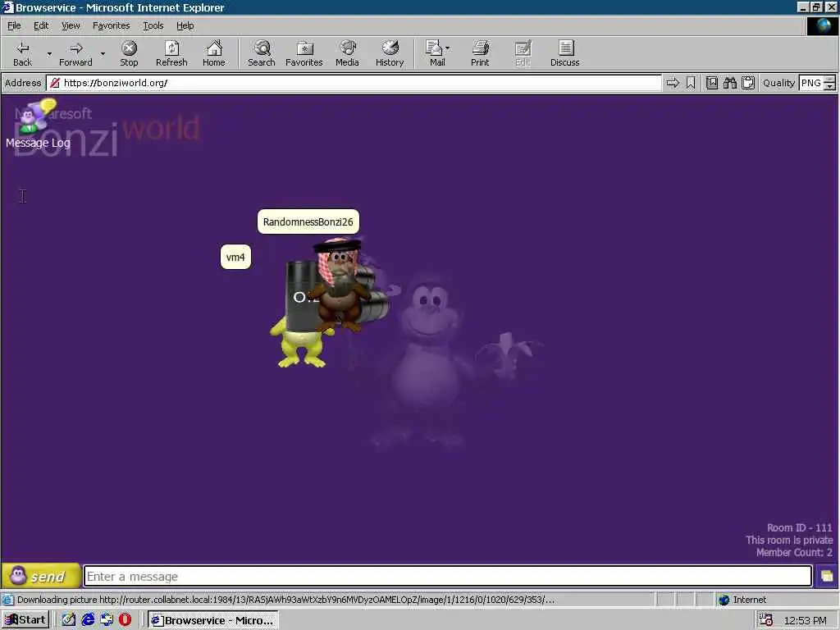Click the first quick launch notepad icon
The image size is (840, 630).
[x=69, y=620]
